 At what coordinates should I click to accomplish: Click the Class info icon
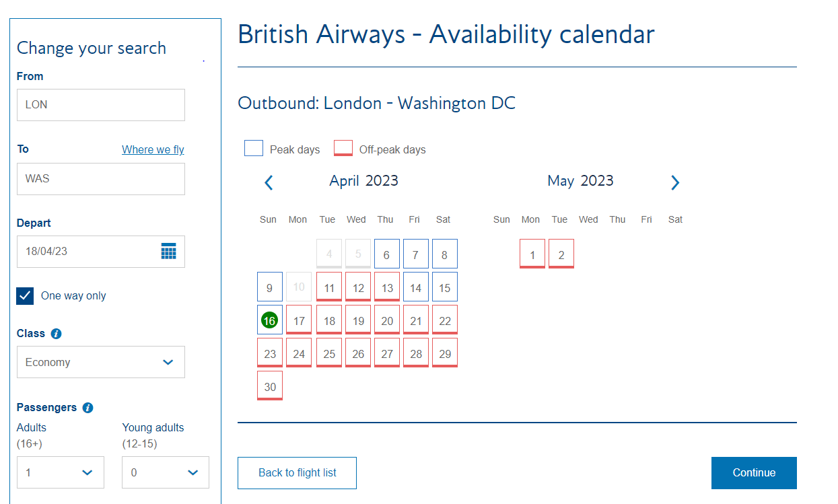57,334
